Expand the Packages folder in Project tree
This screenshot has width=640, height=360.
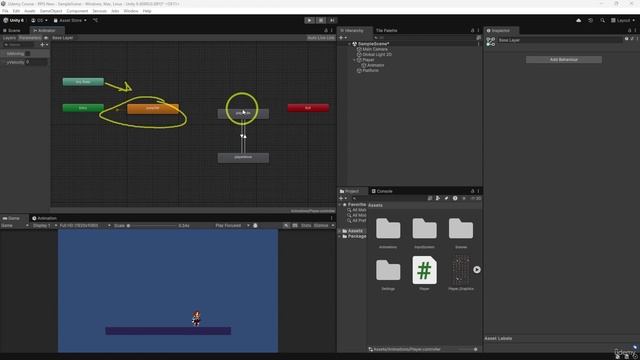point(340,236)
